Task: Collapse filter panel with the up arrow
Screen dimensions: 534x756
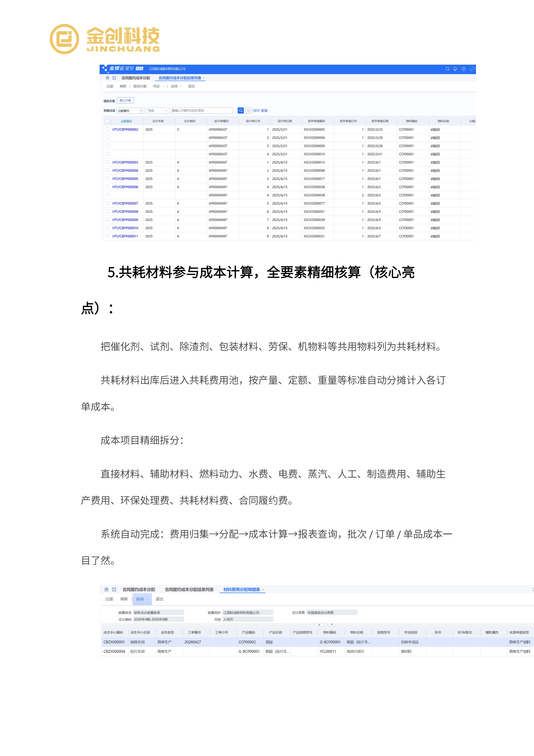Action: click(319, 625)
